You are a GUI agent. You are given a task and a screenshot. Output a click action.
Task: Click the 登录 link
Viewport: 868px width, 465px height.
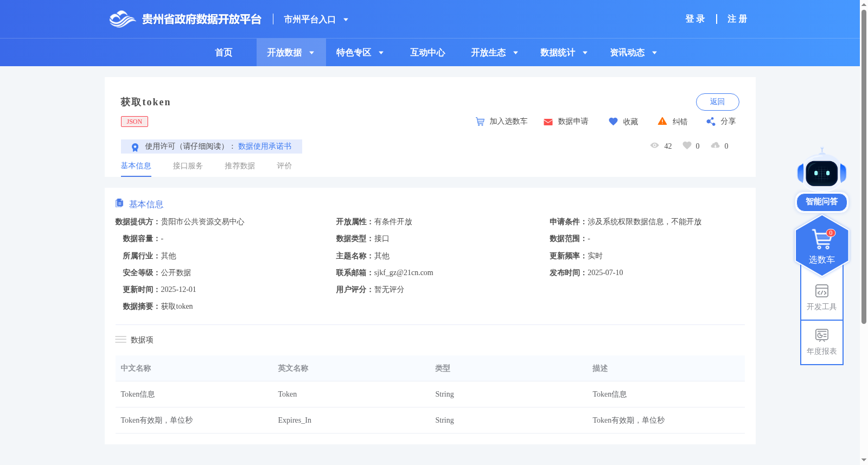point(695,19)
